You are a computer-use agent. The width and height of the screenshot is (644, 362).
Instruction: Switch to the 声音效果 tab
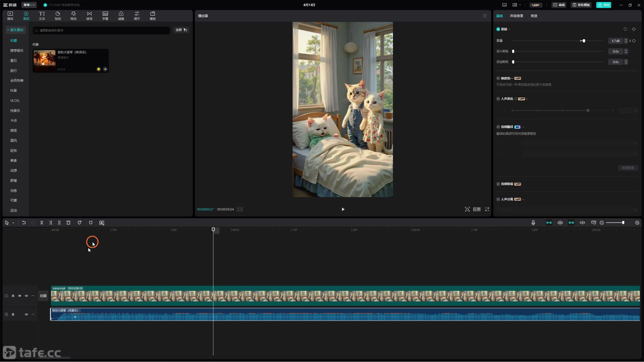516,16
